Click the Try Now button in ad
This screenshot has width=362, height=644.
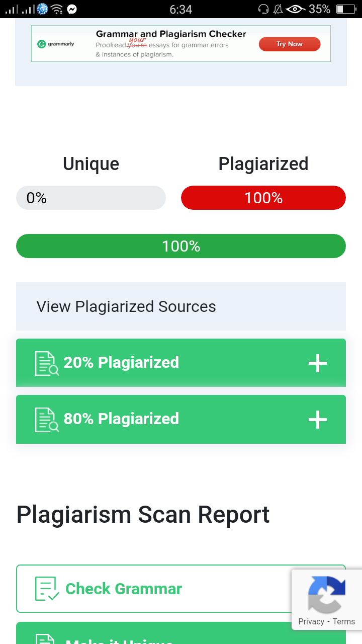(x=290, y=44)
